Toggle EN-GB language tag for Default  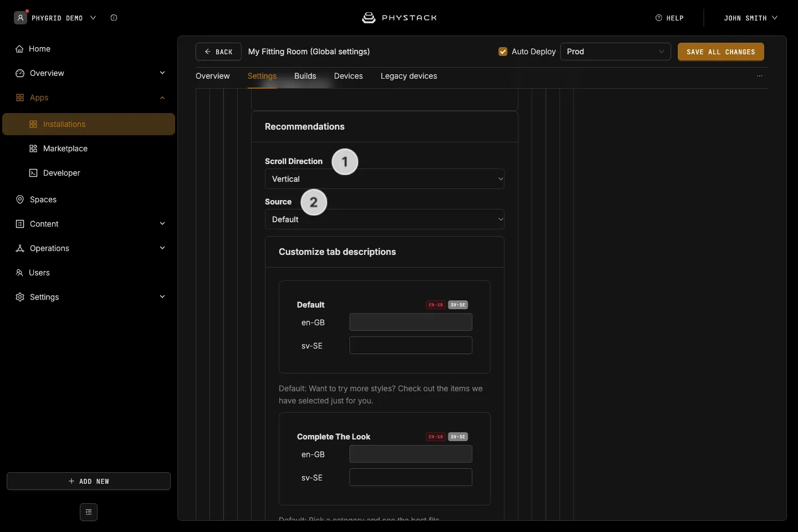click(x=436, y=305)
